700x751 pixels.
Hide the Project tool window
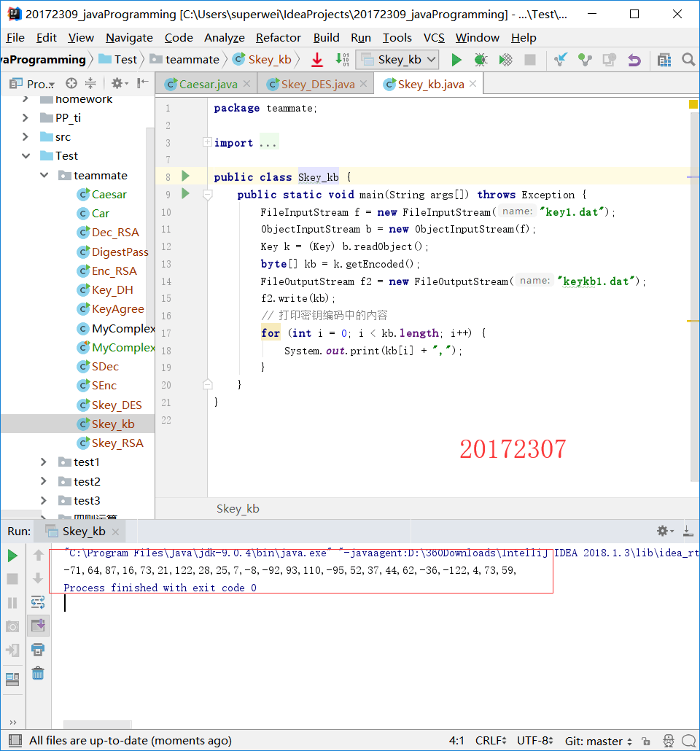tap(142, 83)
